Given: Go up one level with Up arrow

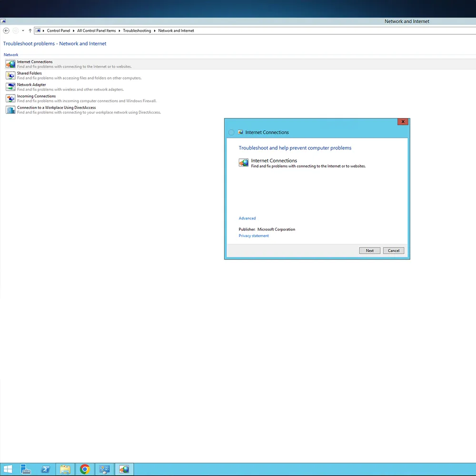Looking at the screenshot, I should 30,30.
